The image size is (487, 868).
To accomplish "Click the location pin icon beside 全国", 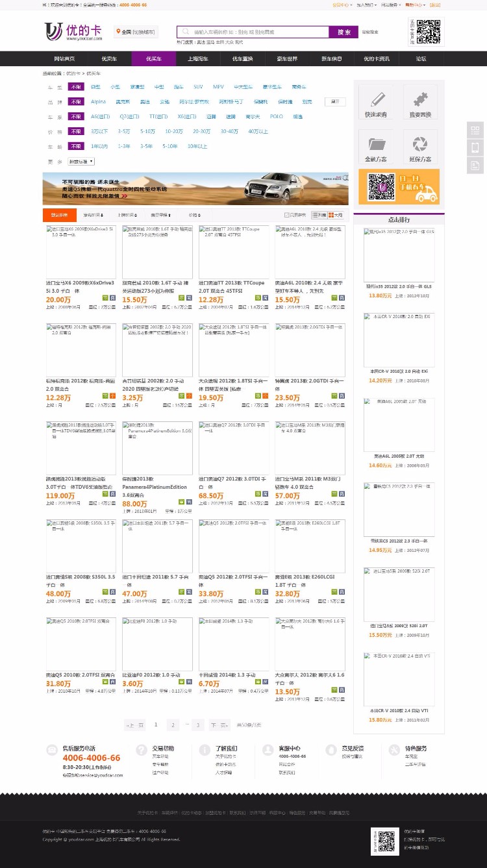I will pyautogui.click(x=118, y=31).
